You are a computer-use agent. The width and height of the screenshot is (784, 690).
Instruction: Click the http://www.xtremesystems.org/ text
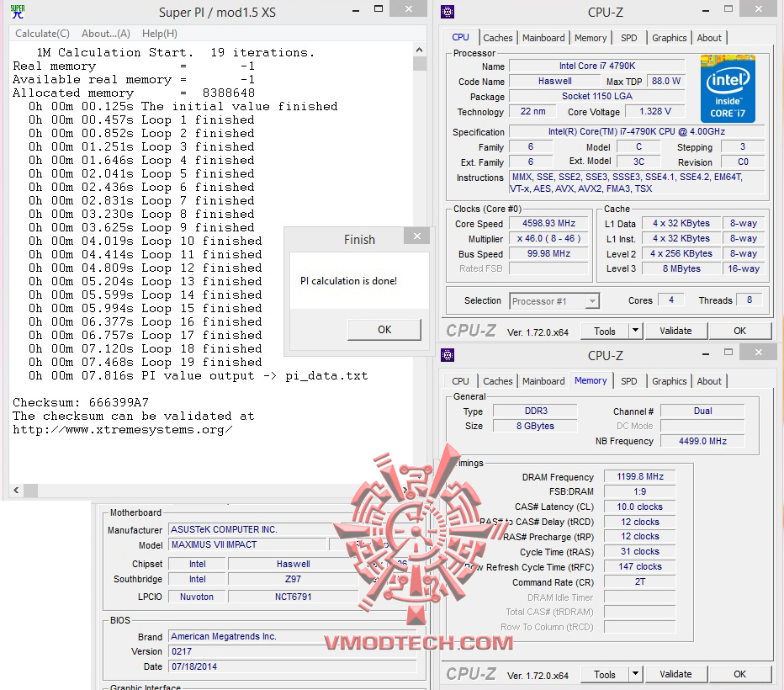pos(123,429)
